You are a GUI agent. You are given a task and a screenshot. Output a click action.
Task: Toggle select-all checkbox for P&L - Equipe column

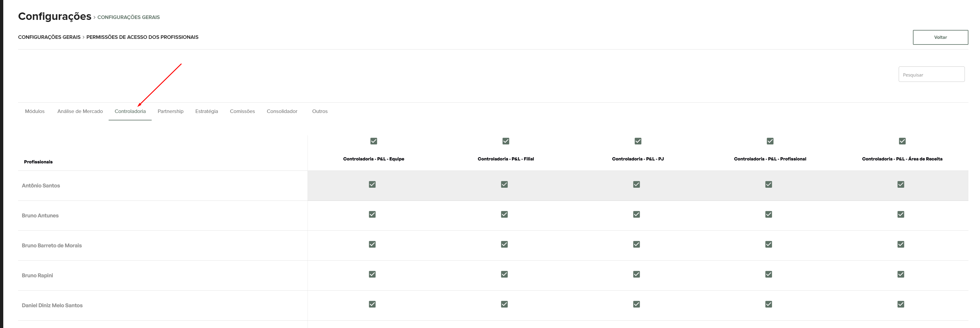pyautogui.click(x=374, y=141)
